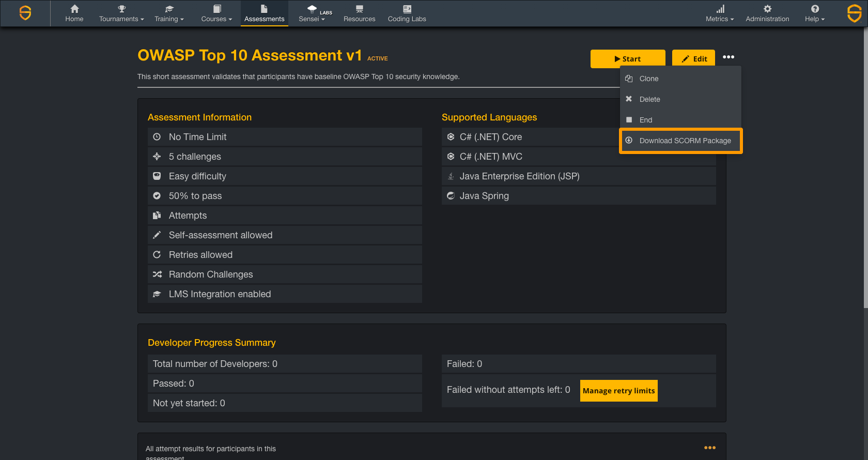This screenshot has height=460, width=868.
Task: Click the Resources icon in navbar
Action: [x=360, y=9]
